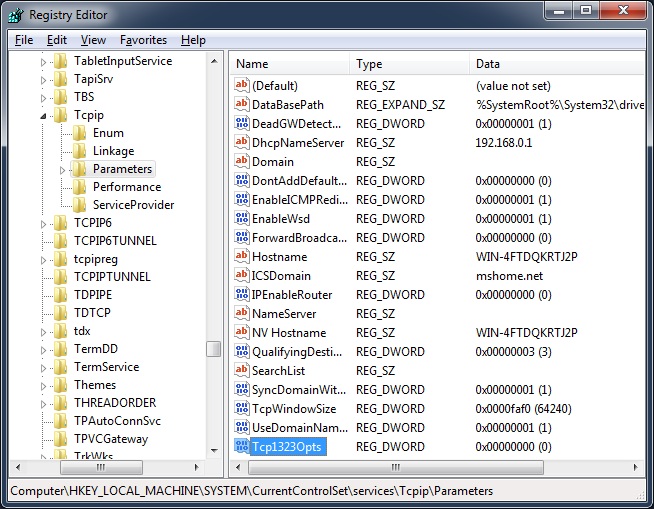Open the Favorites menu
The image size is (654, 509).
(x=143, y=40)
